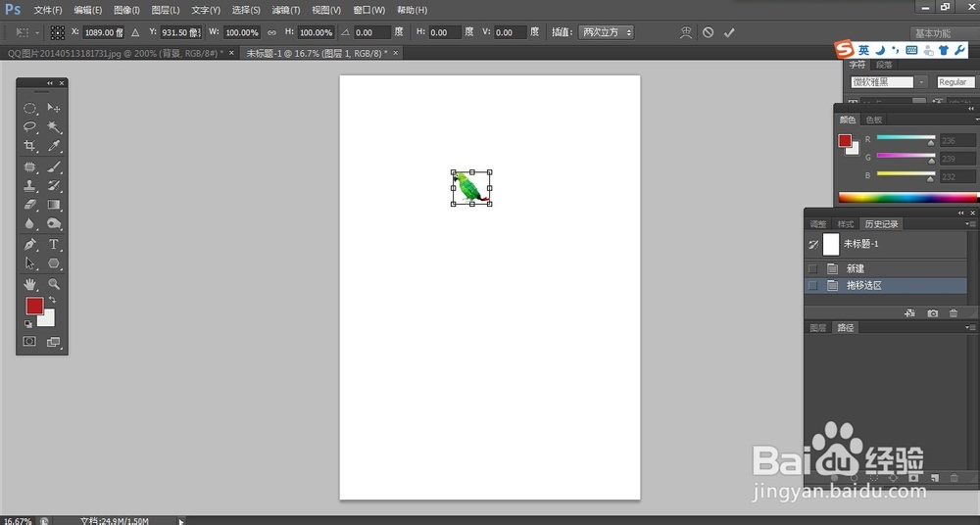The height and width of the screenshot is (525, 980).
Task: Select the Blur tool
Action: tap(29, 223)
